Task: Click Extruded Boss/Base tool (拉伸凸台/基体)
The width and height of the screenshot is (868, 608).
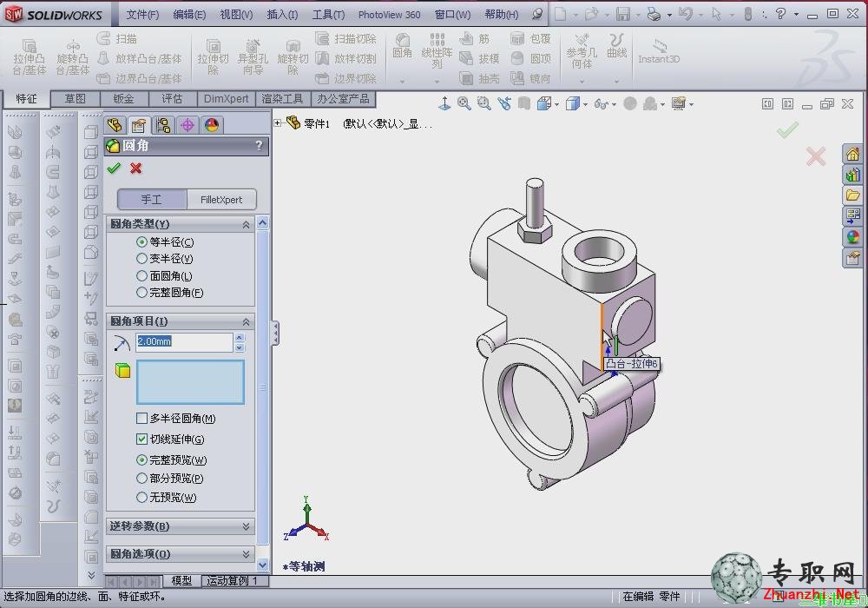Action: pyautogui.click(x=29, y=57)
